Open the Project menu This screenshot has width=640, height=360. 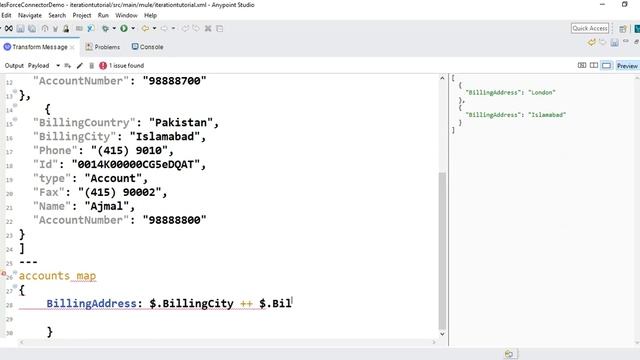(x=82, y=15)
